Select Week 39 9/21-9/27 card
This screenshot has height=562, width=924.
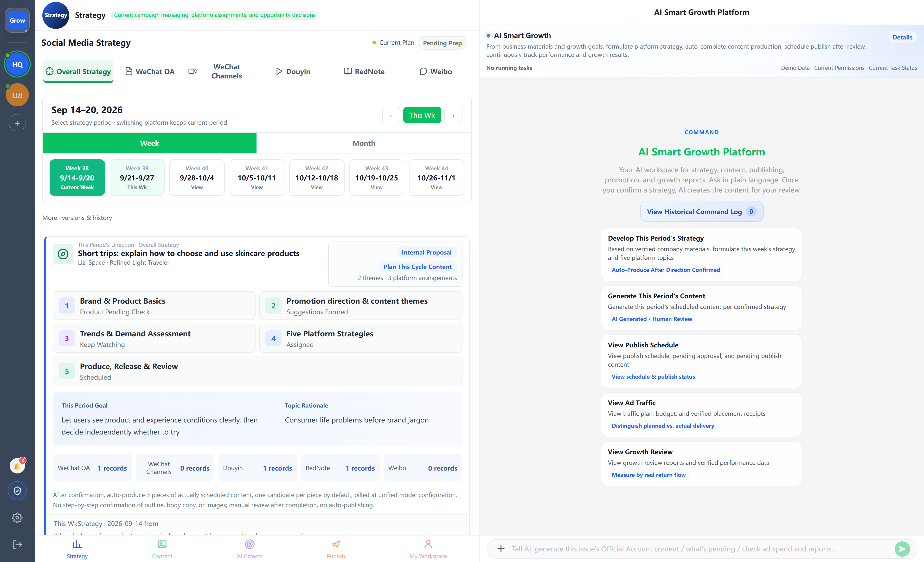[137, 177]
